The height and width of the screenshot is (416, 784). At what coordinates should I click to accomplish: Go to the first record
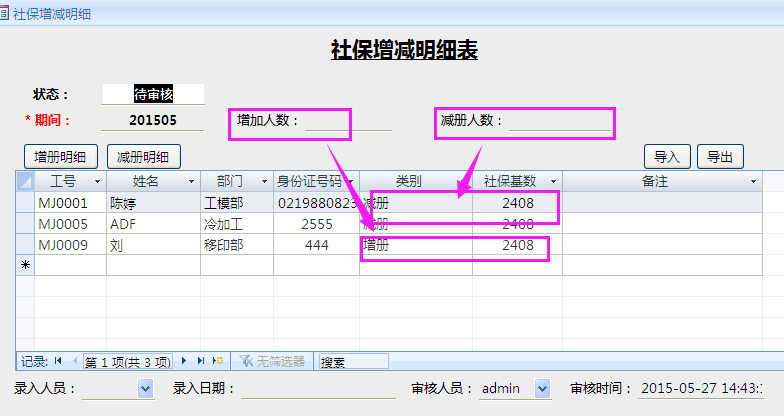point(58,361)
